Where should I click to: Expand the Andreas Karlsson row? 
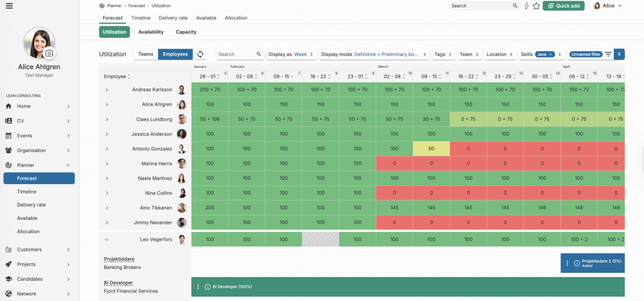(x=107, y=90)
